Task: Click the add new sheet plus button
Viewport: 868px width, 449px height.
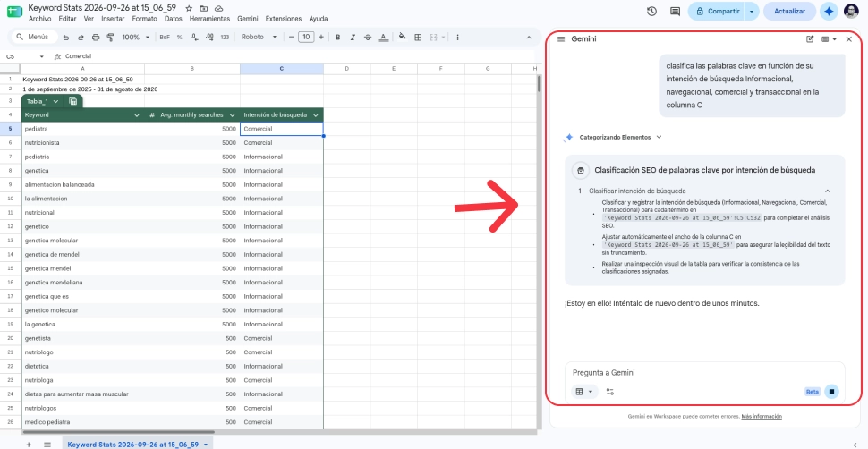Action: (x=29, y=445)
